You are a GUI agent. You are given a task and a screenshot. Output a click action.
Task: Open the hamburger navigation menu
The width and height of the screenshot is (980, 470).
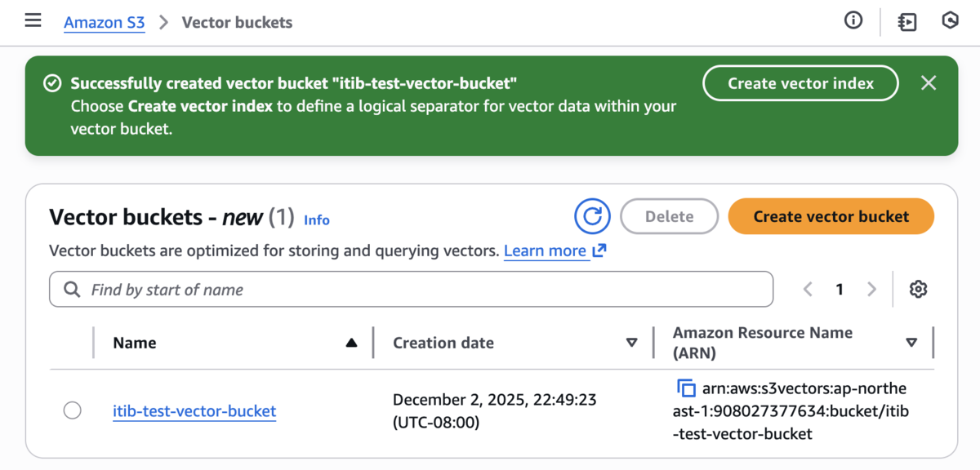pos(33,21)
